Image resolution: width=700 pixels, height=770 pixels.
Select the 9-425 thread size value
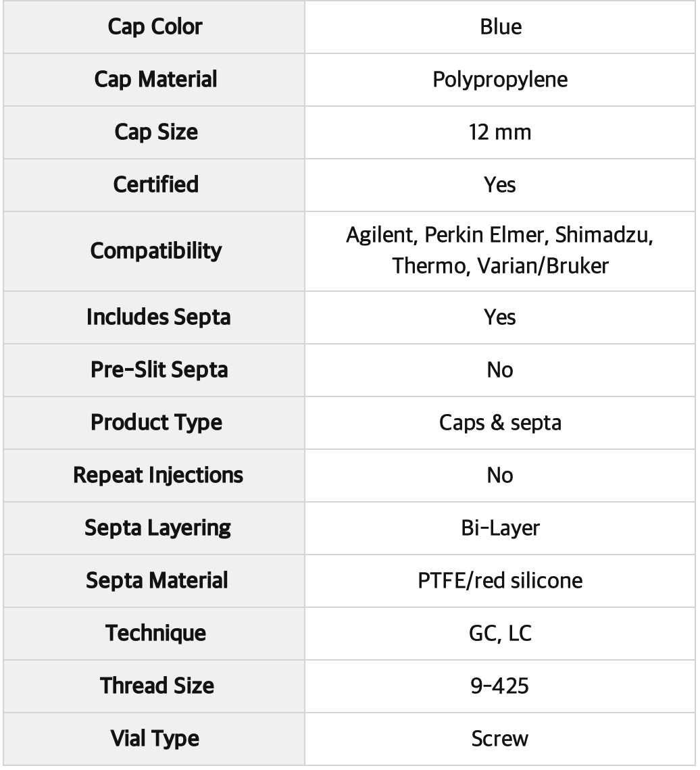(x=500, y=686)
